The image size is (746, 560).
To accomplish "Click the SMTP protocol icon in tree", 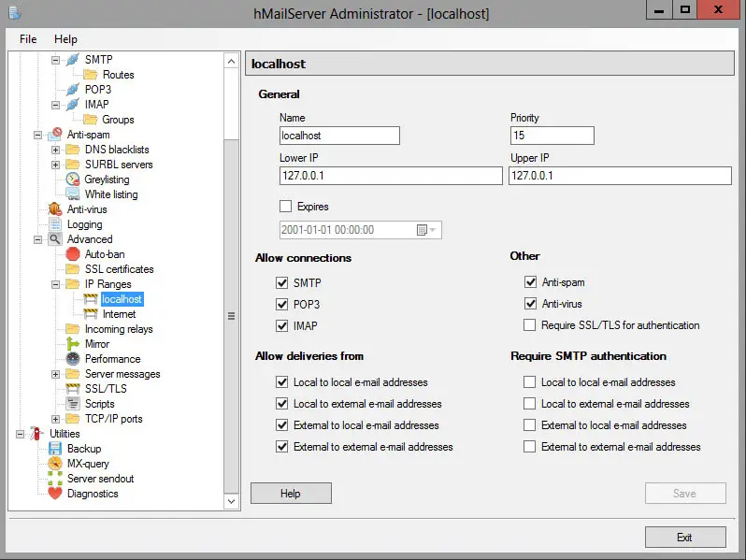I will point(73,60).
